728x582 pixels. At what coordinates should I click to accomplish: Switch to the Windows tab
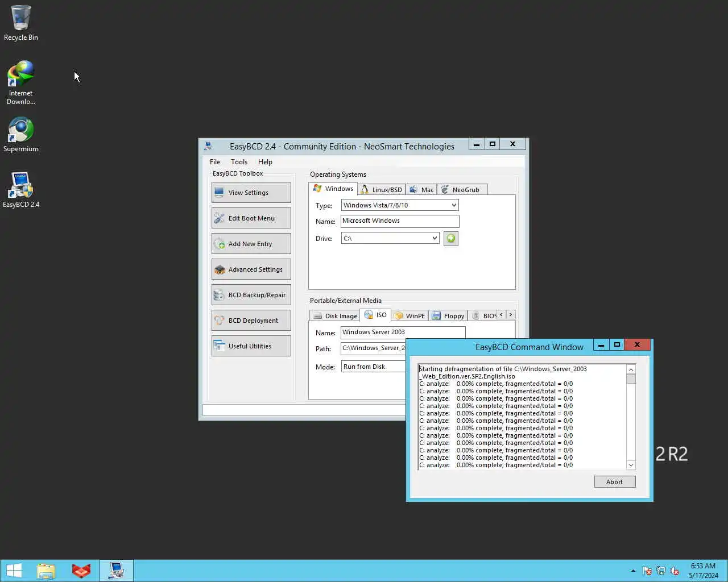(x=333, y=189)
